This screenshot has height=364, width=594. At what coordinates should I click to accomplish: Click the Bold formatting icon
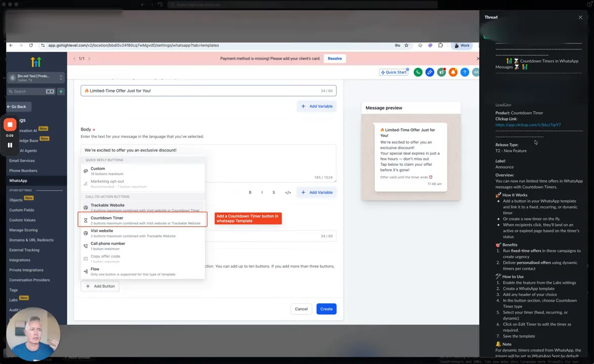250,193
